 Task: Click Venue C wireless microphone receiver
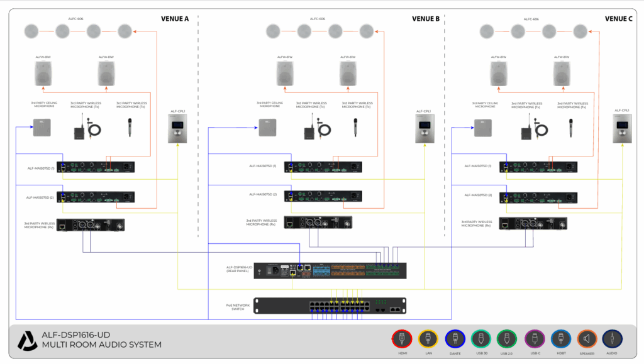pyautogui.click(x=533, y=223)
